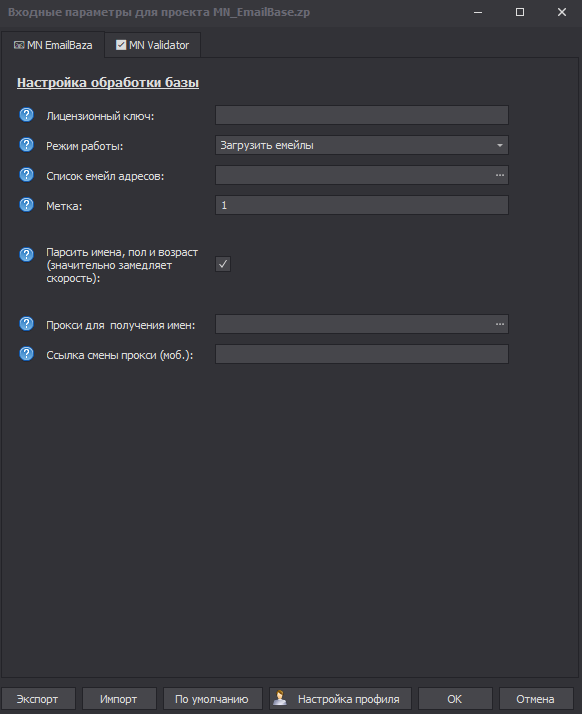This screenshot has width=582, height=714.
Task: Click help icon beside Метка
Action: click(x=26, y=205)
